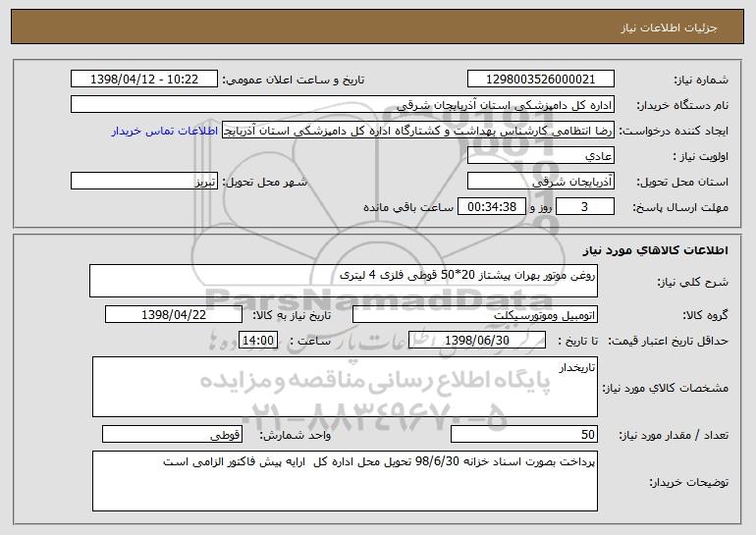This screenshot has height=535, width=756.
Task: Click the price validity date 1398/06/30
Action: 477,341
